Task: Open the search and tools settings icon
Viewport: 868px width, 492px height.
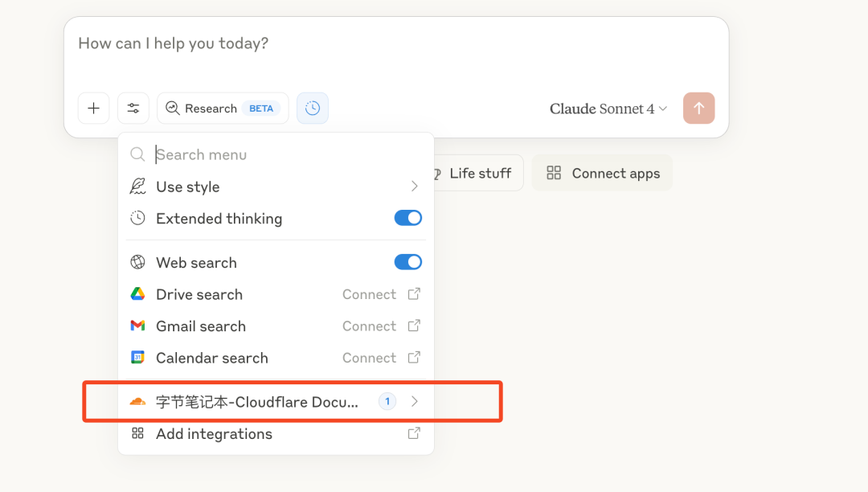Action: click(133, 109)
